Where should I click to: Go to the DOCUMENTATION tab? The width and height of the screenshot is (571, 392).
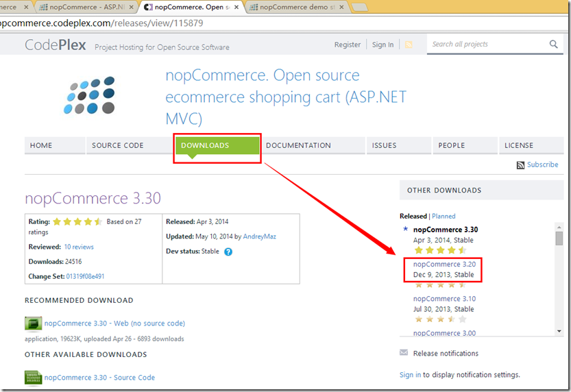point(298,145)
